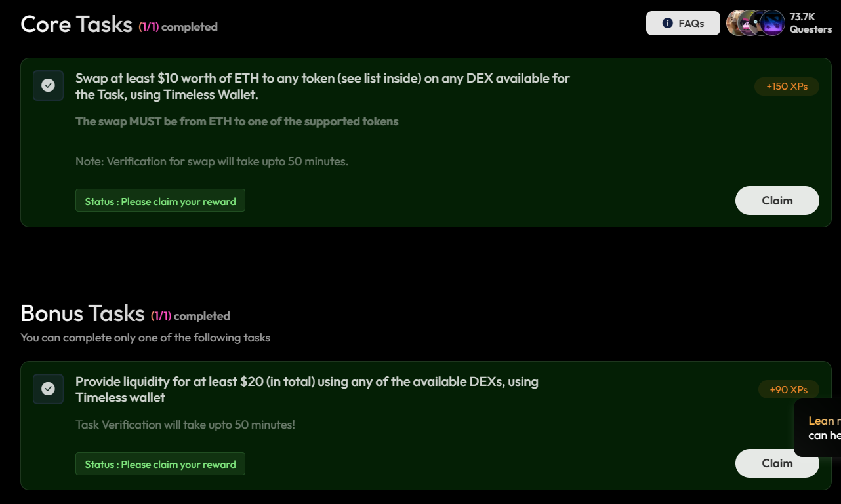Open the FAQs page
The height and width of the screenshot is (504, 841).
(683, 24)
